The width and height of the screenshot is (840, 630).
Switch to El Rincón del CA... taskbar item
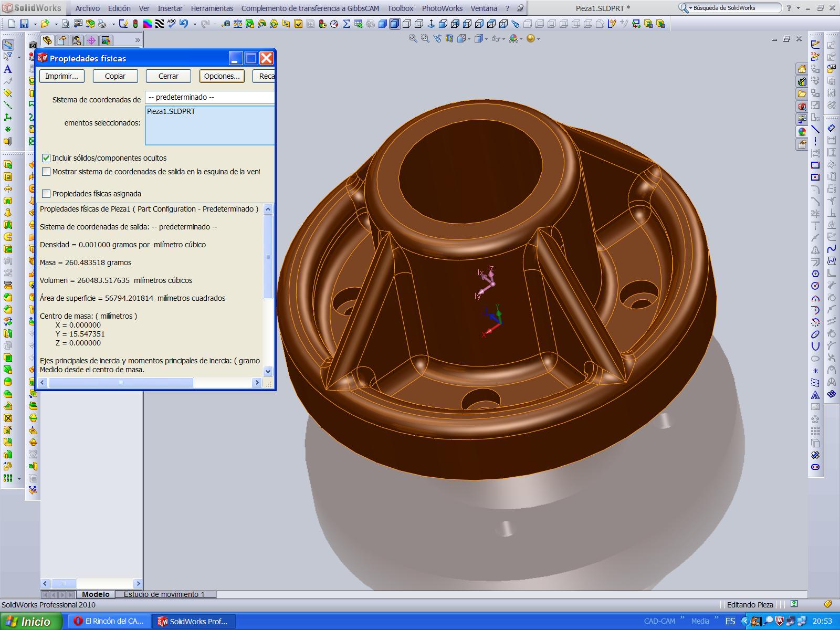[x=109, y=622]
